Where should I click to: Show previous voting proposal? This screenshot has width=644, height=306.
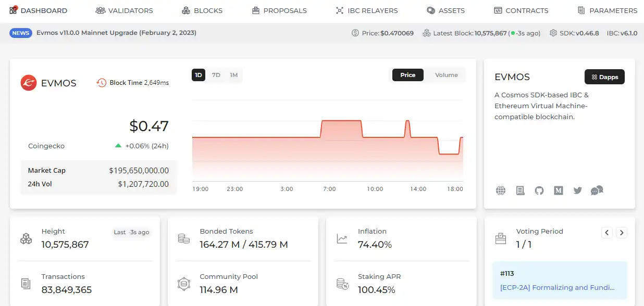point(607,233)
